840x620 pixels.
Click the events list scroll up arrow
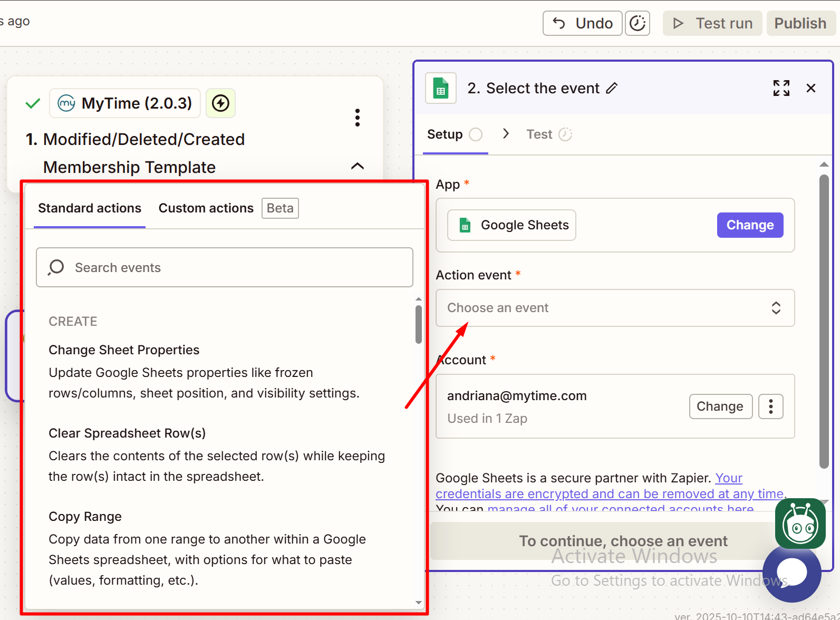coord(419,299)
